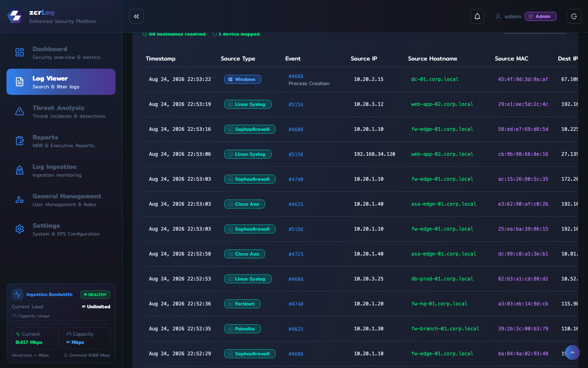The image size is (588, 368).
Task: Click the scroll-to-top arrow button
Action: (x=572, y=352)
